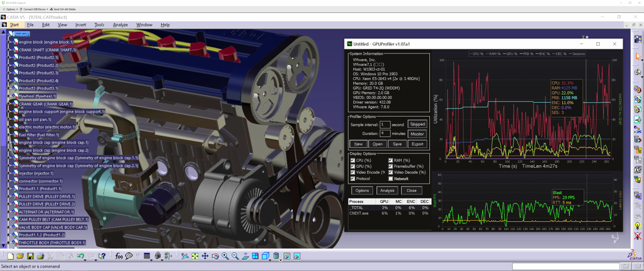This screenshot has height=271, width=644.
Task: Uncheck the Protocol checkbox
Action: click(352, 179)
